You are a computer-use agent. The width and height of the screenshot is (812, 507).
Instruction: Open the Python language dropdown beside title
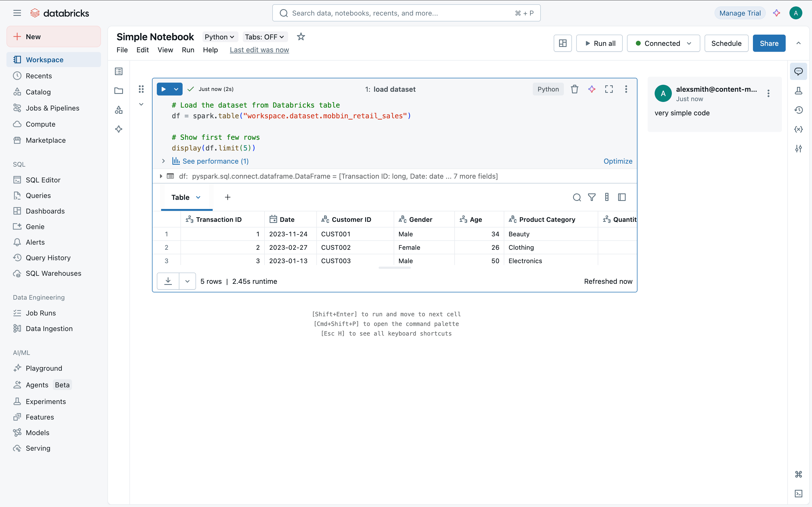tap(219, 37)
